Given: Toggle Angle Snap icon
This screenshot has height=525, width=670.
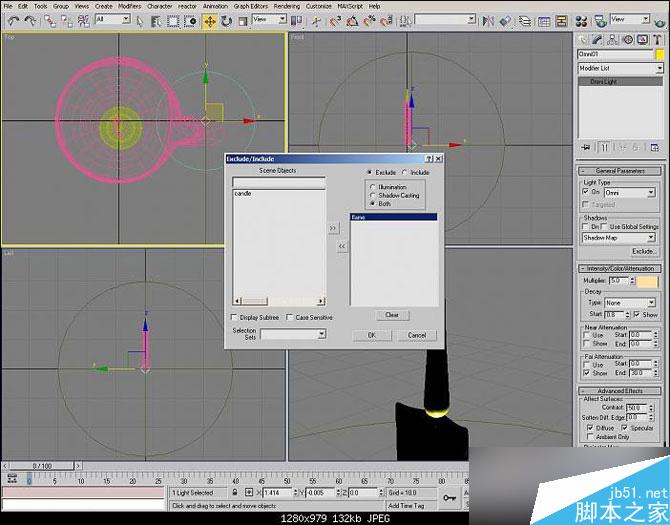Looking at the screenshot, I should [352, 21].
